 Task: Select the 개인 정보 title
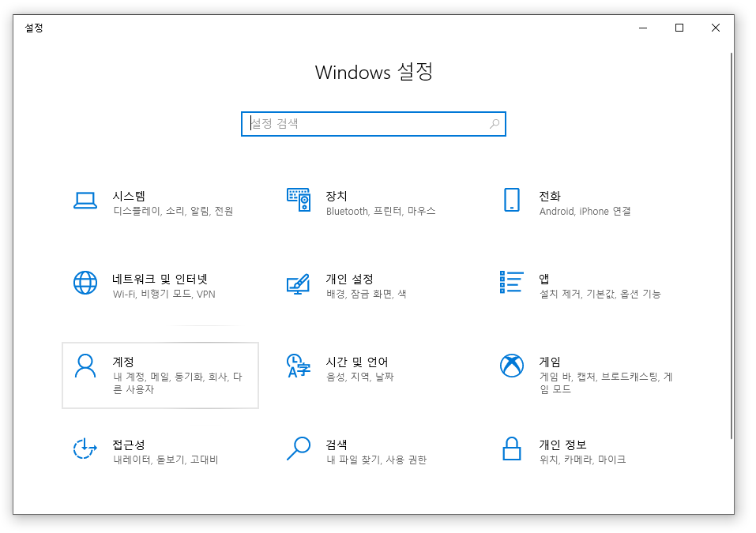[x=562, y=445]
